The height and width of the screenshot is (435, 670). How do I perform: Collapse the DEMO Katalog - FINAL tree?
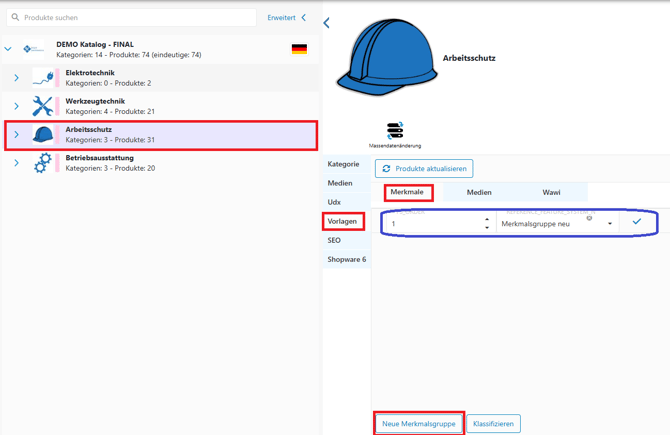(x=8, y=48)
